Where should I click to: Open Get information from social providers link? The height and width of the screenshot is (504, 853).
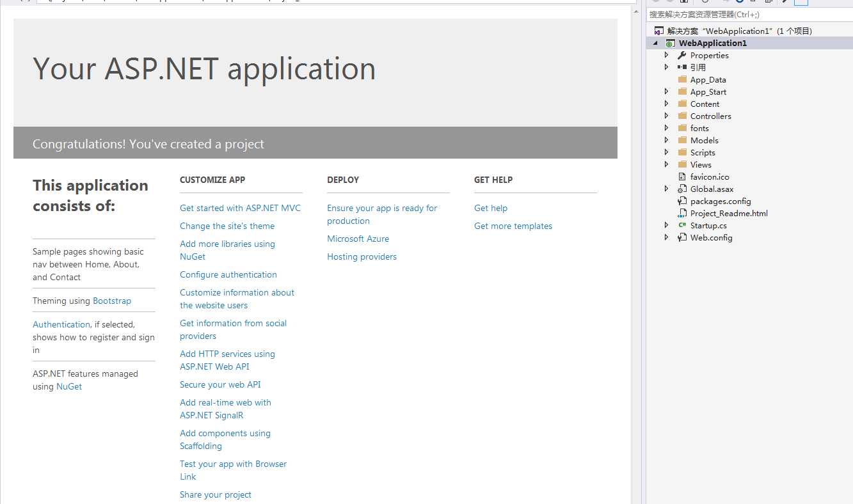coord(233,329)
